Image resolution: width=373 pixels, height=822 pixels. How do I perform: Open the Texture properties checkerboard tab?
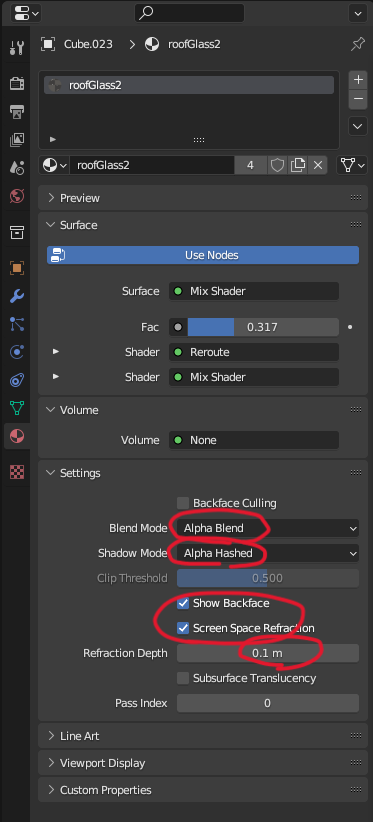click(x=17, y=472)
